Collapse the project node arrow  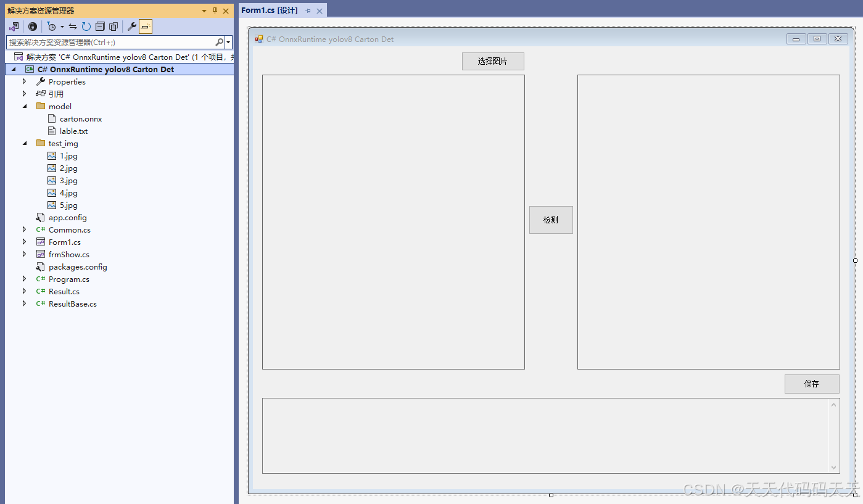[x=14, y=70]
